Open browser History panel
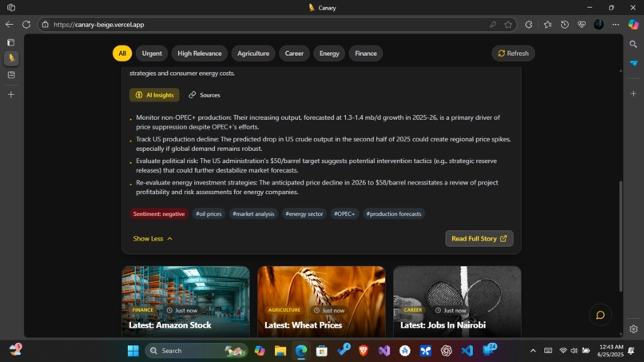Viewport: 644px width, 362px height. coord(565,25)
